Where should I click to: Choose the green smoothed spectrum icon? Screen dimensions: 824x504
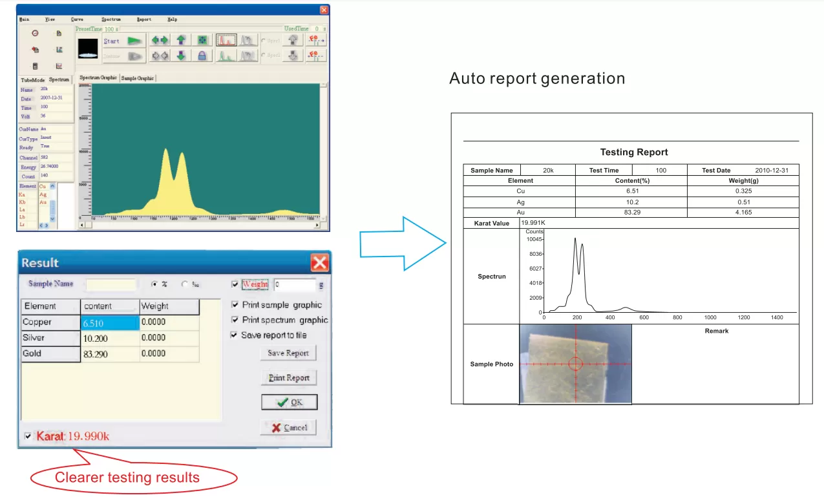pyautogui.click(x=226, y=56)
